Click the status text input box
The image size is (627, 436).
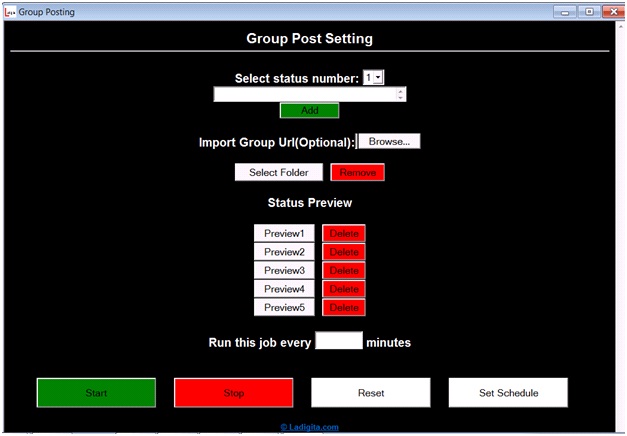click(310, 94)
